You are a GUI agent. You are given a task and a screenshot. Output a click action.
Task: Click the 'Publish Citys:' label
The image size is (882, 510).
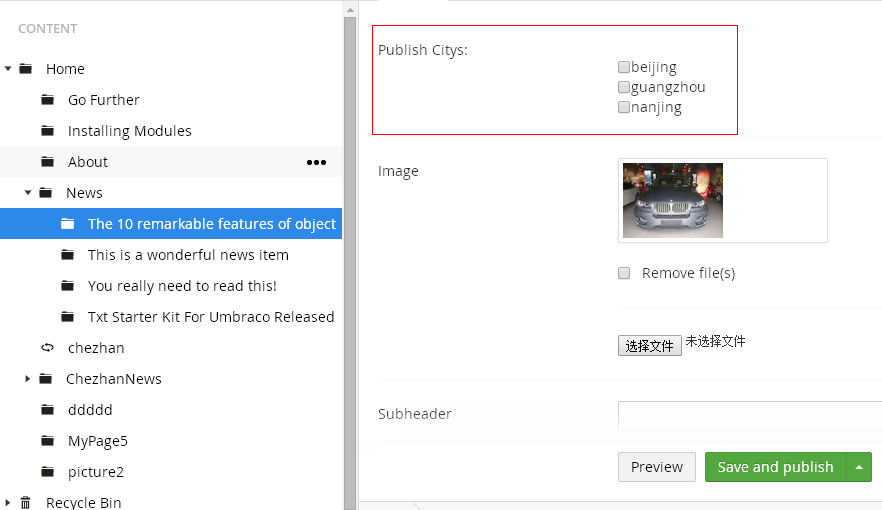(x=423, y=50)
